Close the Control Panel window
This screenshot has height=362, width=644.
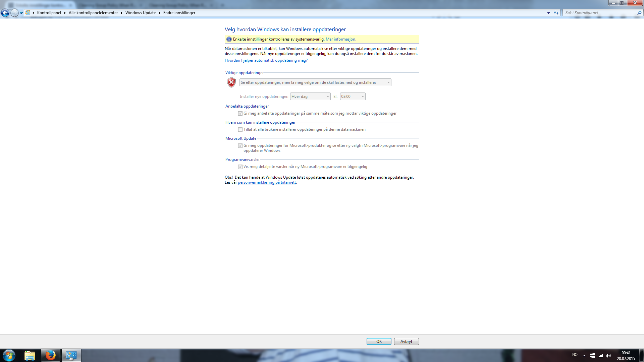point(635,3)
